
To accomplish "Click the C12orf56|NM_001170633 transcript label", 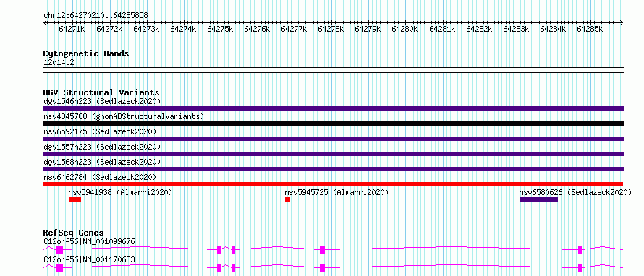I will click(x=89, y=259).
